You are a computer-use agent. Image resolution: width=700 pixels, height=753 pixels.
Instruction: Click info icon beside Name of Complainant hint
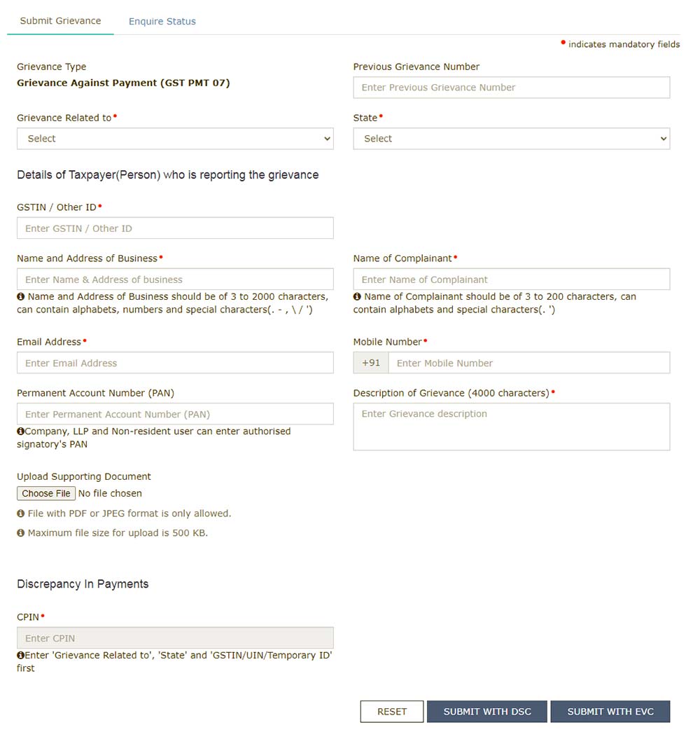pyautogui.click(x=358, y=297)
